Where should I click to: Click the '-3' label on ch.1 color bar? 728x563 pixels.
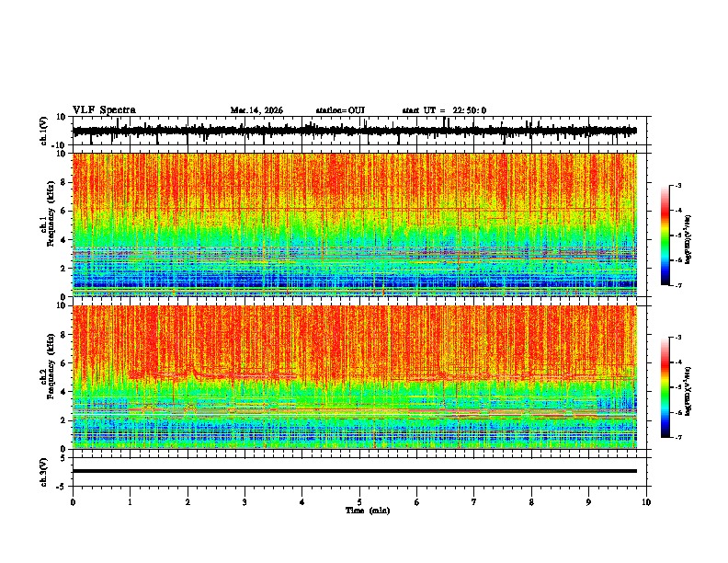(x=677, y=185)
